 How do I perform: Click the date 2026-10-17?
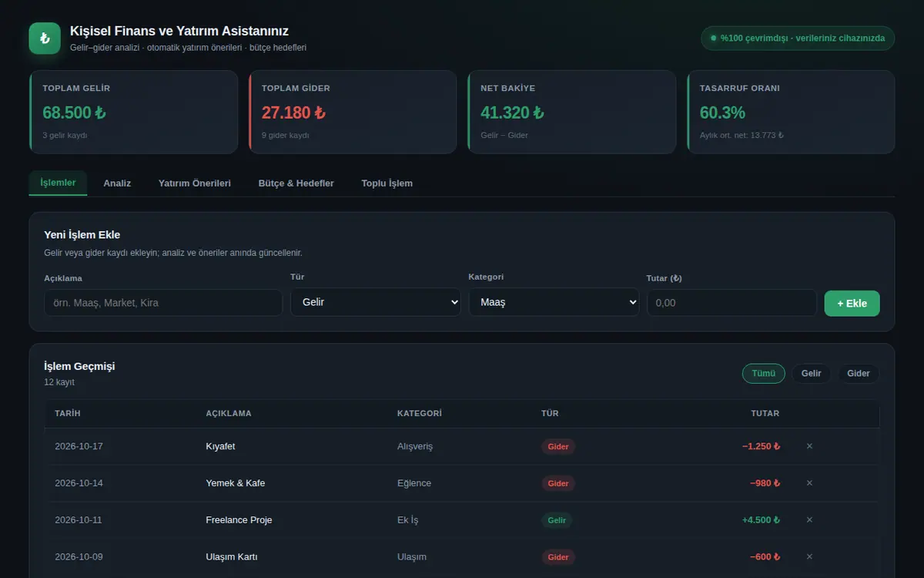[79, 446]
